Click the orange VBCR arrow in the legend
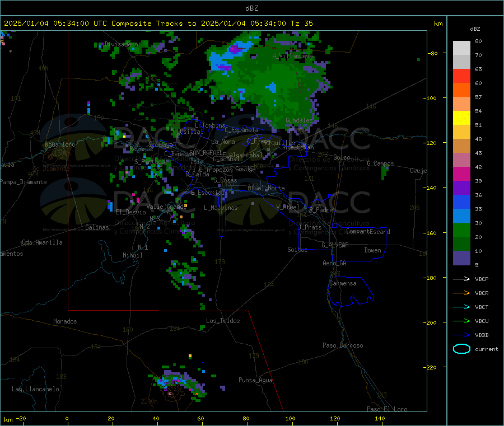The width and height of the screenshot is (504, 426). click(461, 293)
